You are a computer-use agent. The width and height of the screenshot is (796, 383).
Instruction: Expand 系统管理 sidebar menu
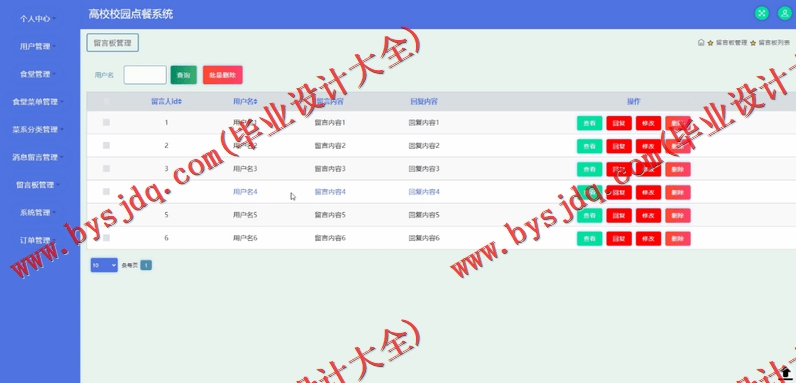point(37,212)
